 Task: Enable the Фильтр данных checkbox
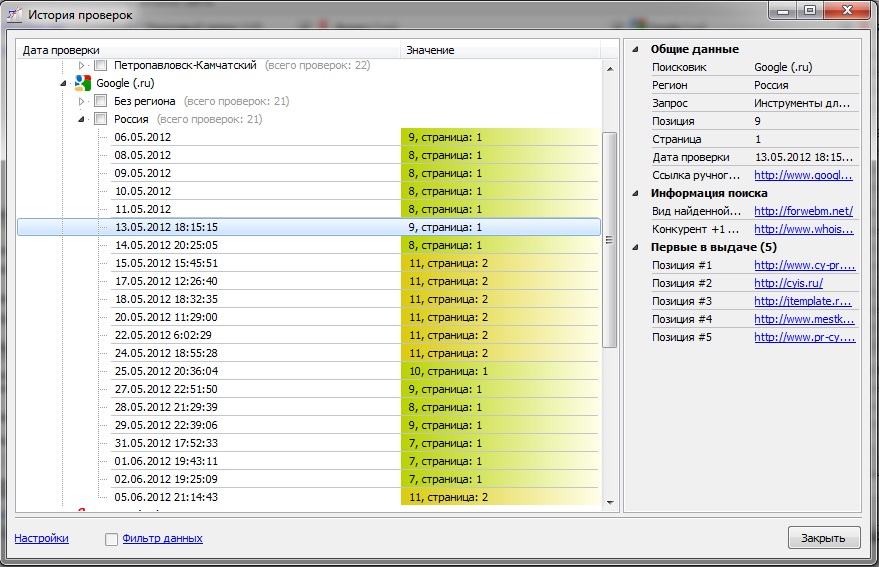click(112, 539)
